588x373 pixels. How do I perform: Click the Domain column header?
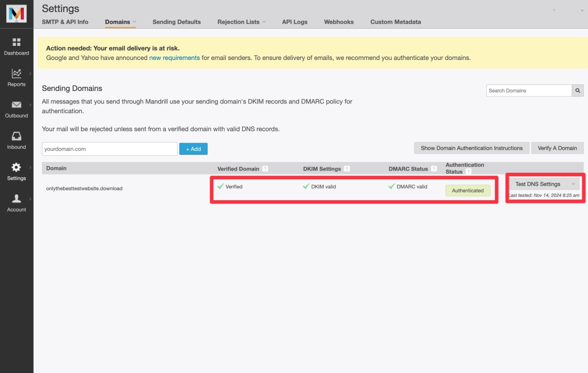pos(56,168)
